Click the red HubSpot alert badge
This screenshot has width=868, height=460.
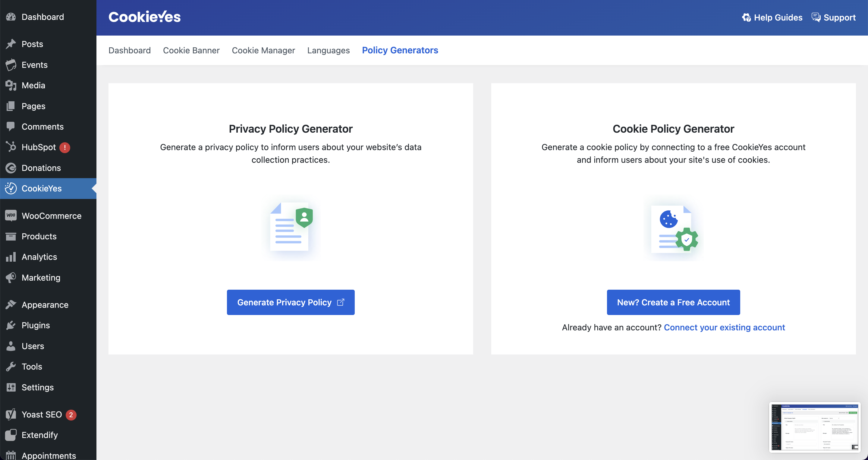pos(65,148)
